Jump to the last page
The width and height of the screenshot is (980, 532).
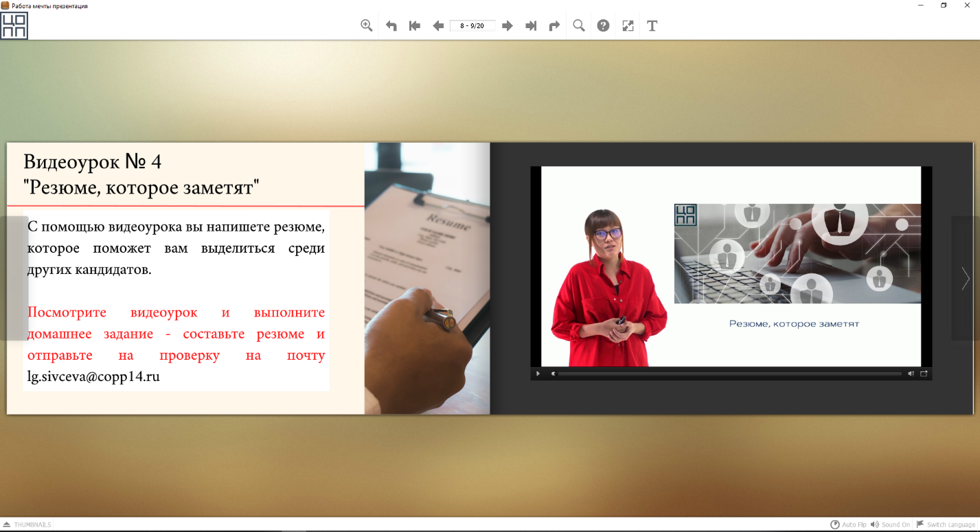[531, 26]
